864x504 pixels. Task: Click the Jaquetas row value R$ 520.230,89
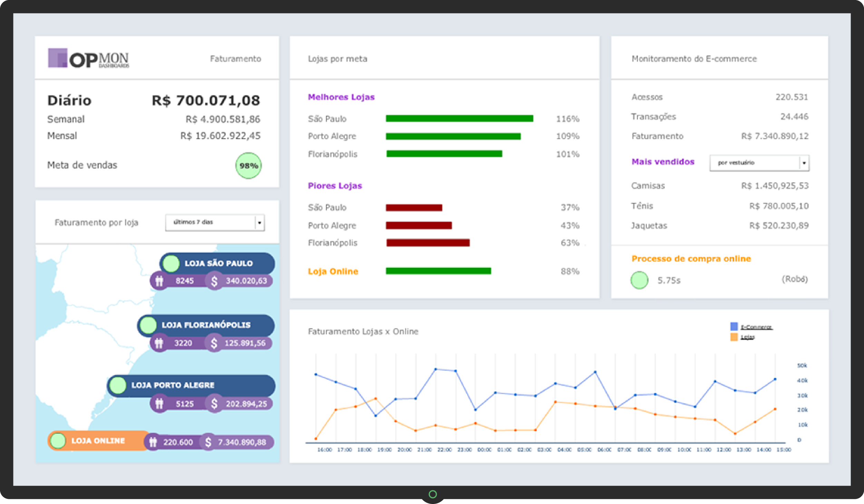[x=779, y=226]
